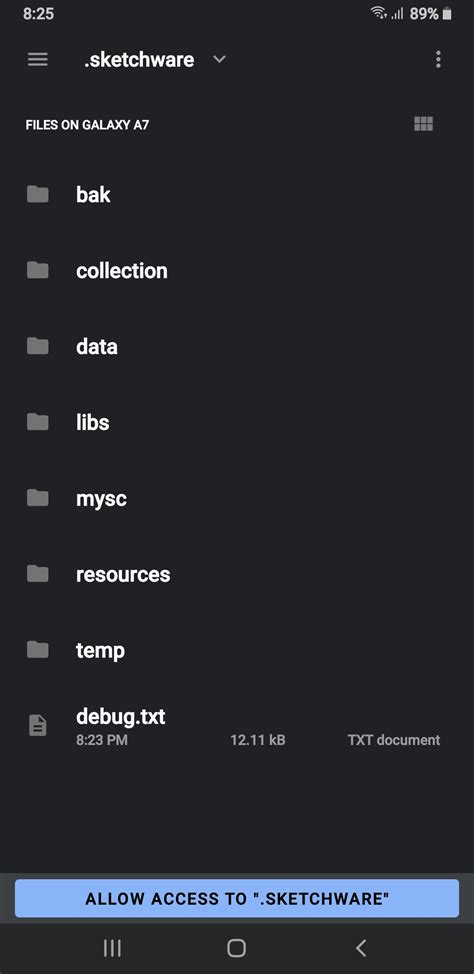Open the three-dot overflow menu
Screen dimensions: 474x974
pyautogui.click(x=438, y=60)
